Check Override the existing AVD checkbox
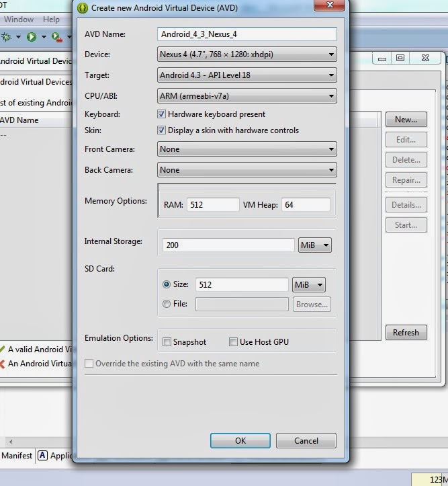The height and width of the screenshot is (486, 448). (x=89, y=363)
